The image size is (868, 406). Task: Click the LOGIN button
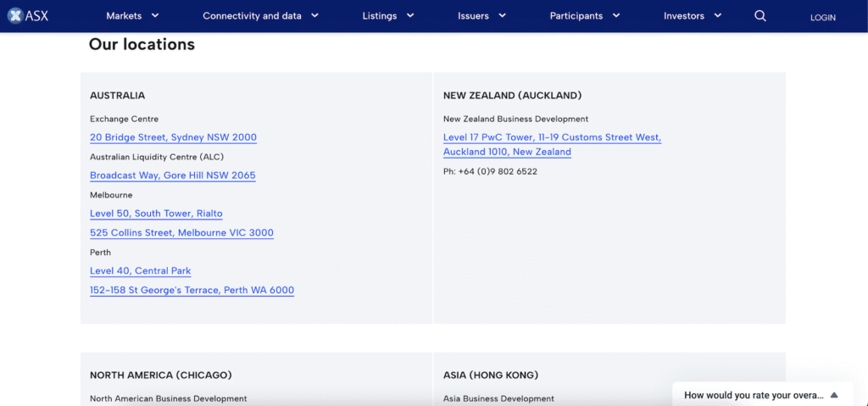coord(822,17)
